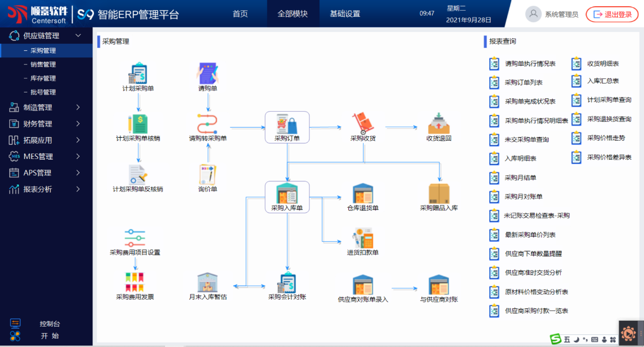The width and height of the screenshot is (644, 347).
Task: Open the 月末入库暂估 icon
Action: point(207,283)
